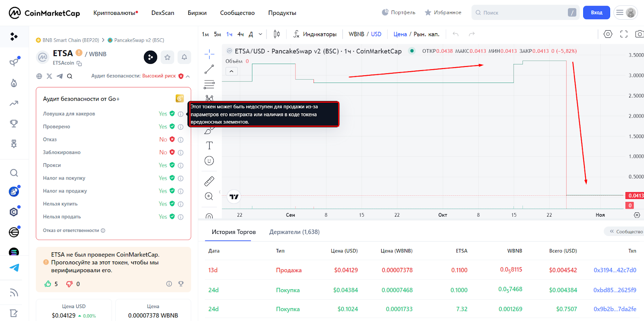Open the timeframe dropdown arrow
Screen dimensions: 644x321
coord(260,34)
